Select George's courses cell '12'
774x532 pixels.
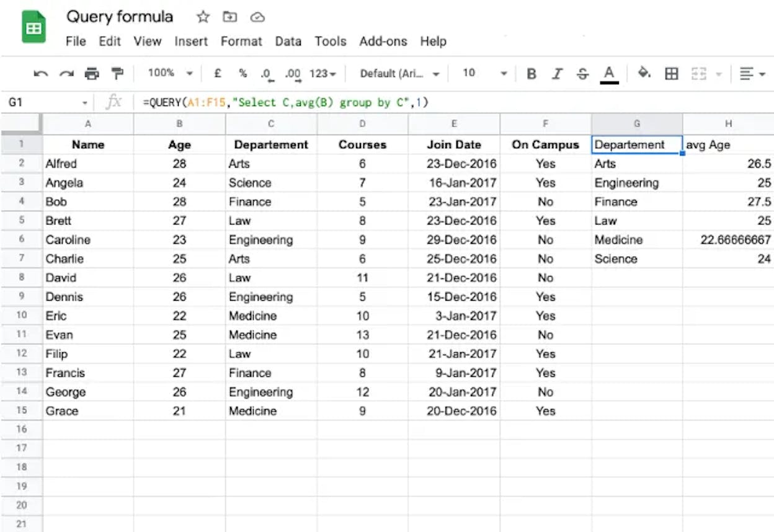coord(362,392)
